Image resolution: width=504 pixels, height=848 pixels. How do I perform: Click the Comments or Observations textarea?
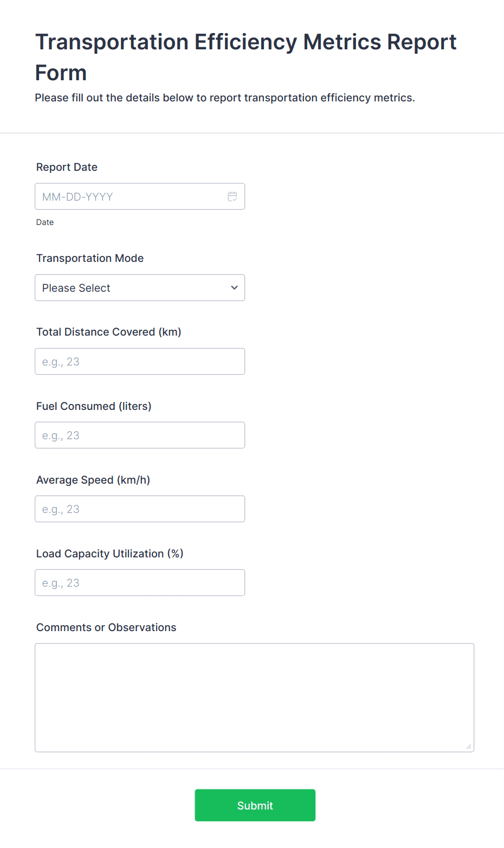click(x=255, y=697)
